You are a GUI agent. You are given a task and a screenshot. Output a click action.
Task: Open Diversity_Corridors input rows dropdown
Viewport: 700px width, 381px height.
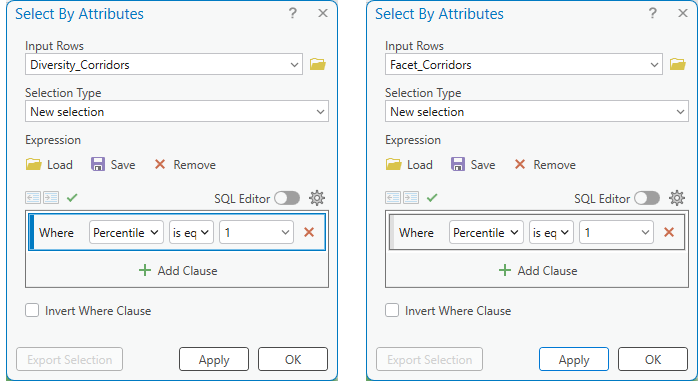pyautogui.click(x=164, y=64)
